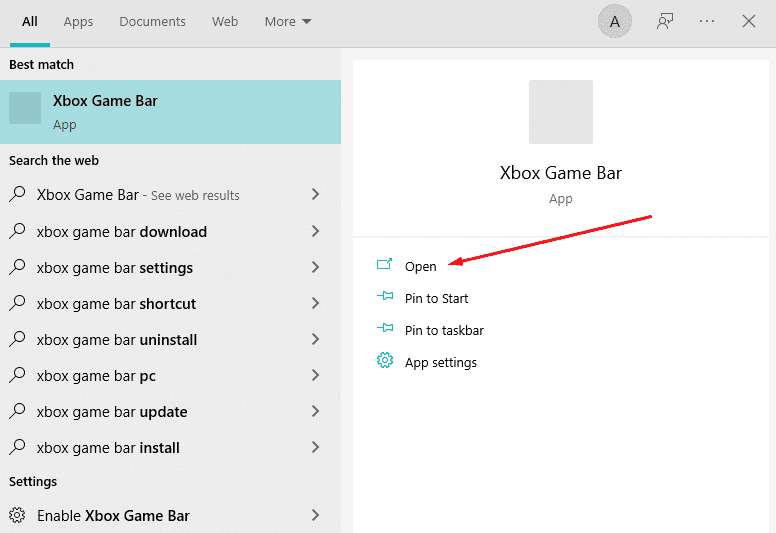Close the search panel
This screenshot has height=533, width=776.
click(749, 21)
